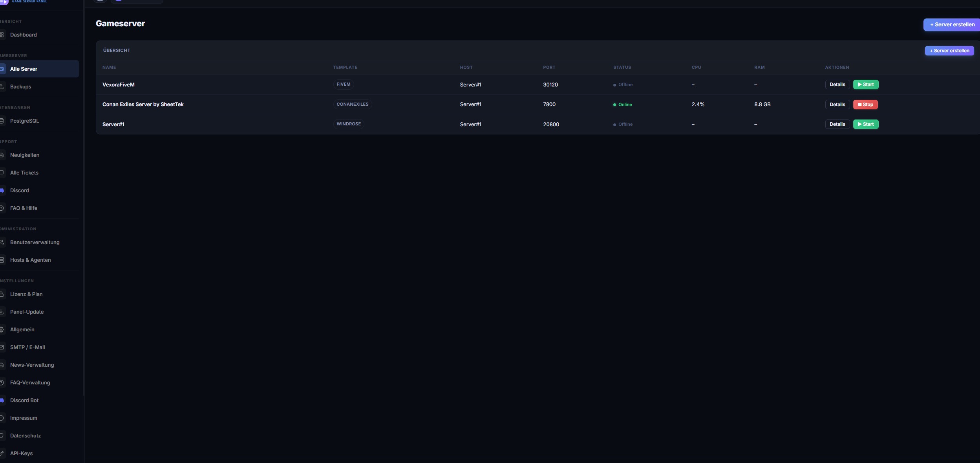Start the VexoraFiveM server
The width and height of the screenshot is (980, 463).
point(865,85)
